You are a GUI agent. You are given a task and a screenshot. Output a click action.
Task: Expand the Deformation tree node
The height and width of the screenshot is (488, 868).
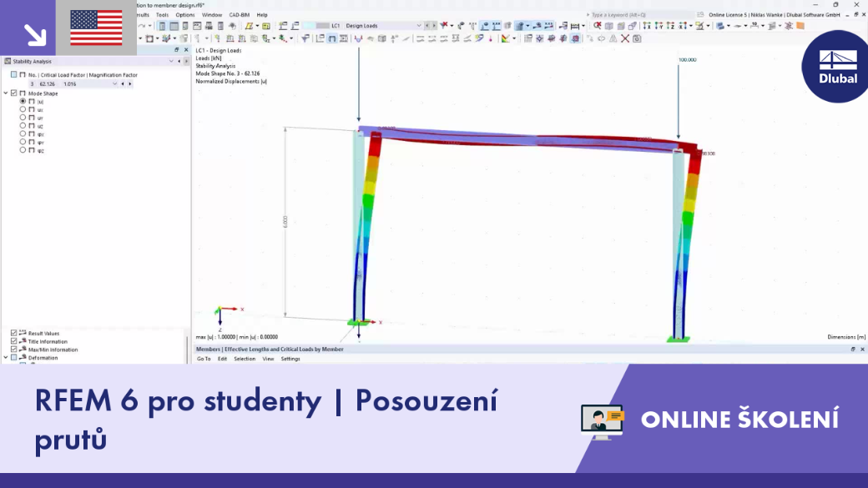pos(6,357)
